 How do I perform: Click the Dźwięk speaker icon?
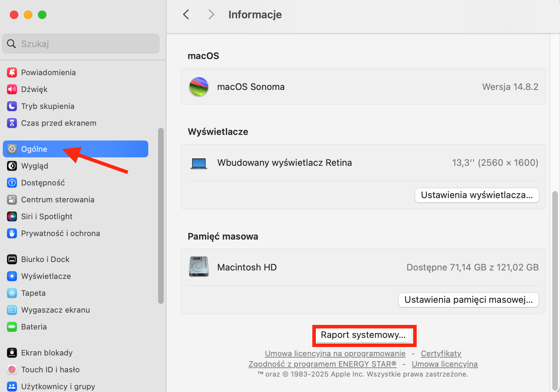click(12, 89)
